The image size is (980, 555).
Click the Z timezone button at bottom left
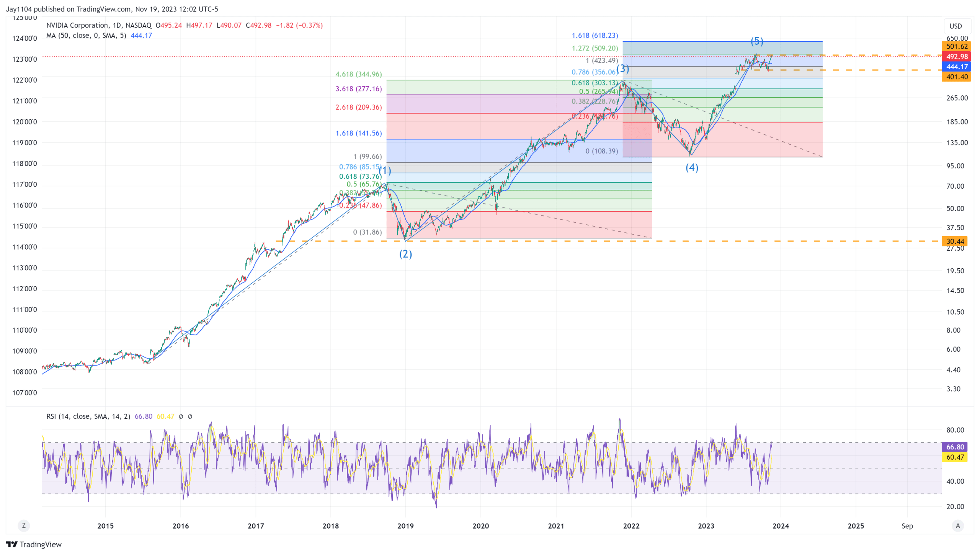tap(24, 526)
